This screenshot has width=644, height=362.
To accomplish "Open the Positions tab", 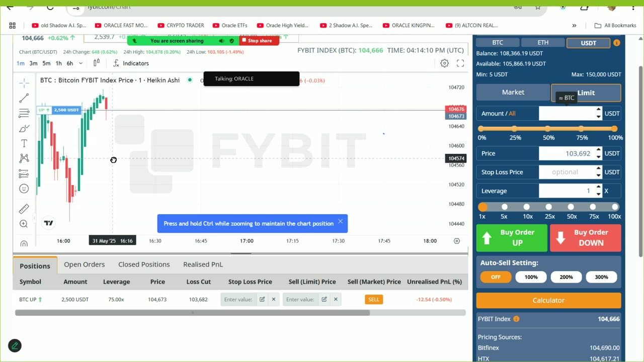I will coord(35,265).
